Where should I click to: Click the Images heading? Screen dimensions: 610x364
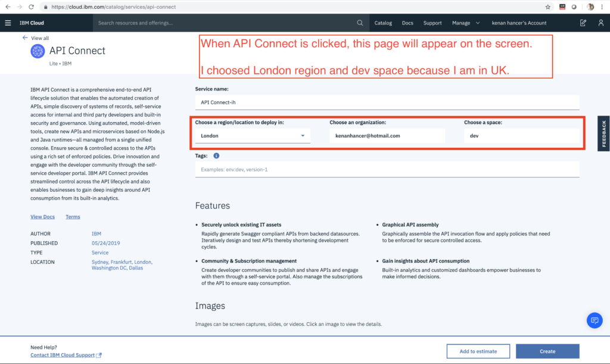click(210, 306)
